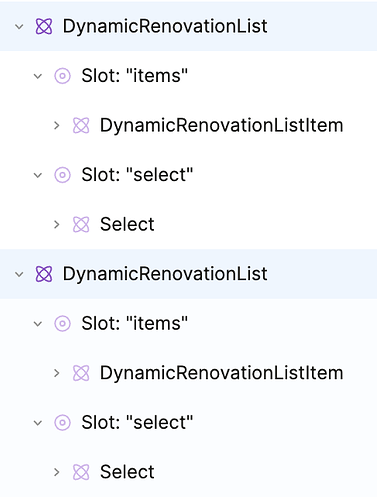377x500 pixels.
Task: Click the first DynamicRenovationListItem component icon
Action: point(81,125)
